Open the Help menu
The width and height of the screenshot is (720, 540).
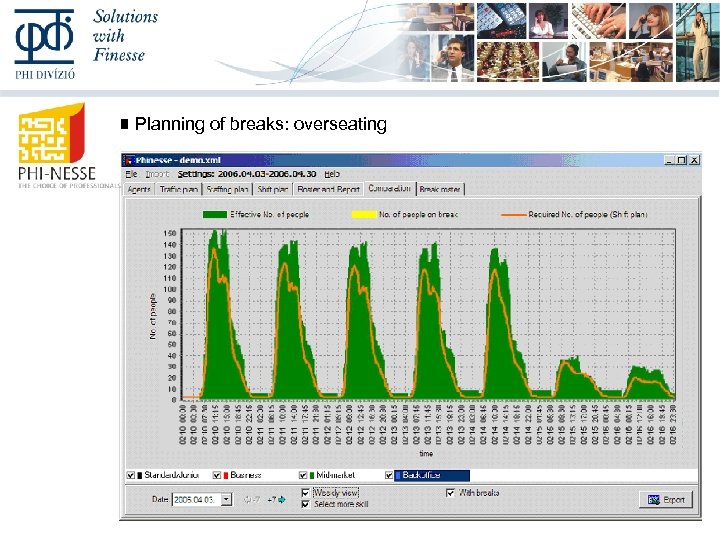point(332,174)
